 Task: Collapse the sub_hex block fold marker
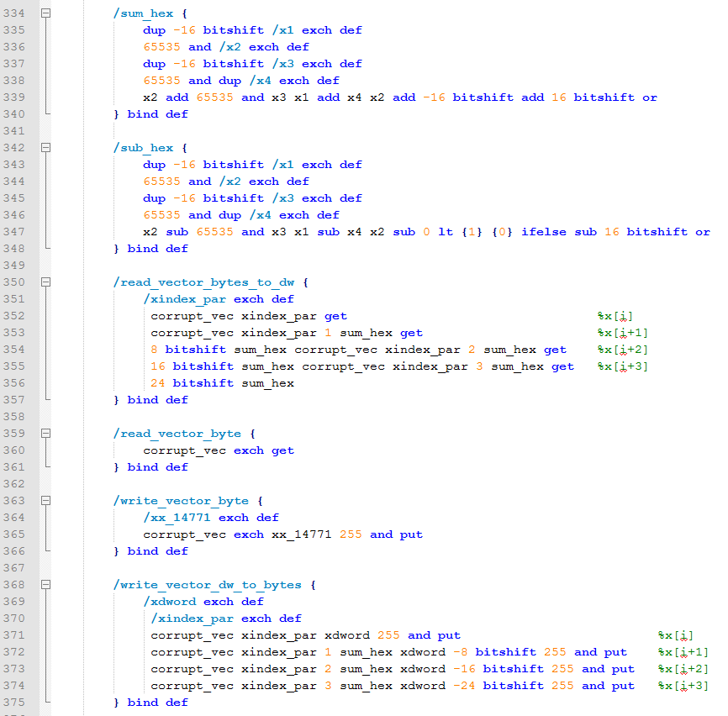coord(46,148)
